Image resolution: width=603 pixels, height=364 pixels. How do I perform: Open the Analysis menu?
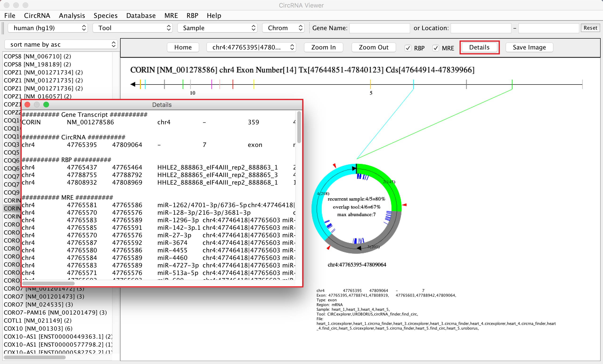pos(72,16)
